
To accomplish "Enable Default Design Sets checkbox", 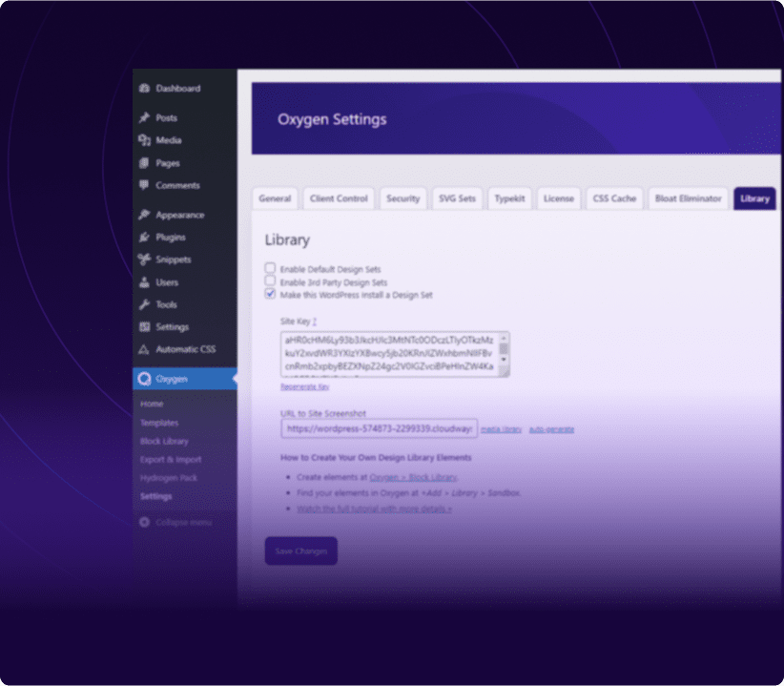I will (x=270, y=268).
